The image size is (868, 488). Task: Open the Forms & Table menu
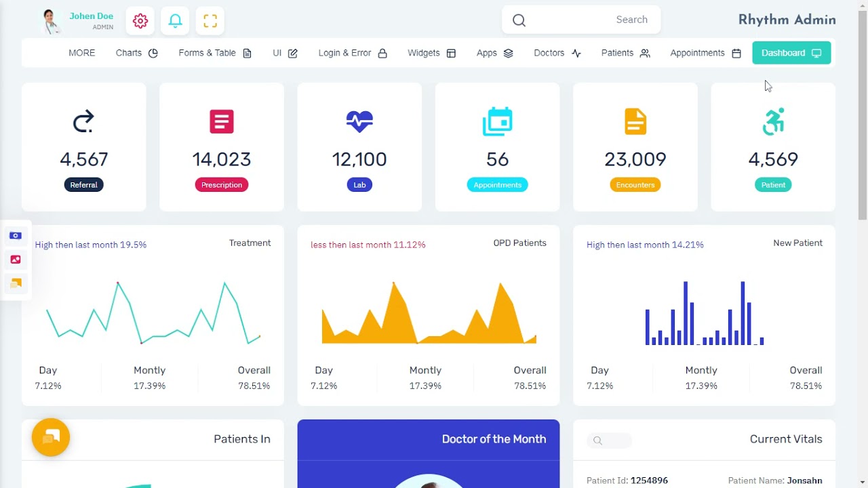(x=215, y=53)
